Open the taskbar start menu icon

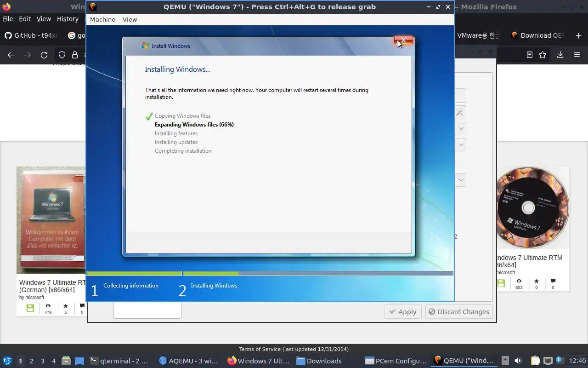click(7, 361)
